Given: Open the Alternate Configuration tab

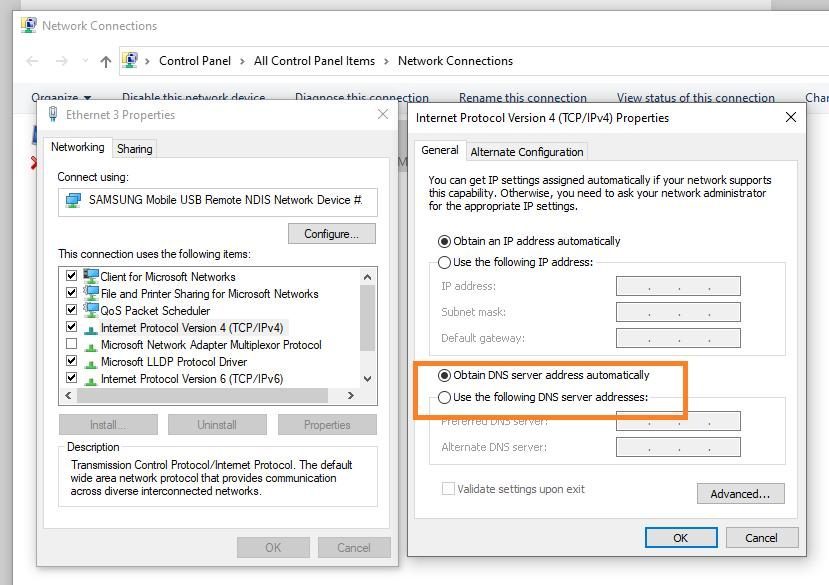Looking at the screenshot, I should coord(527,152).
